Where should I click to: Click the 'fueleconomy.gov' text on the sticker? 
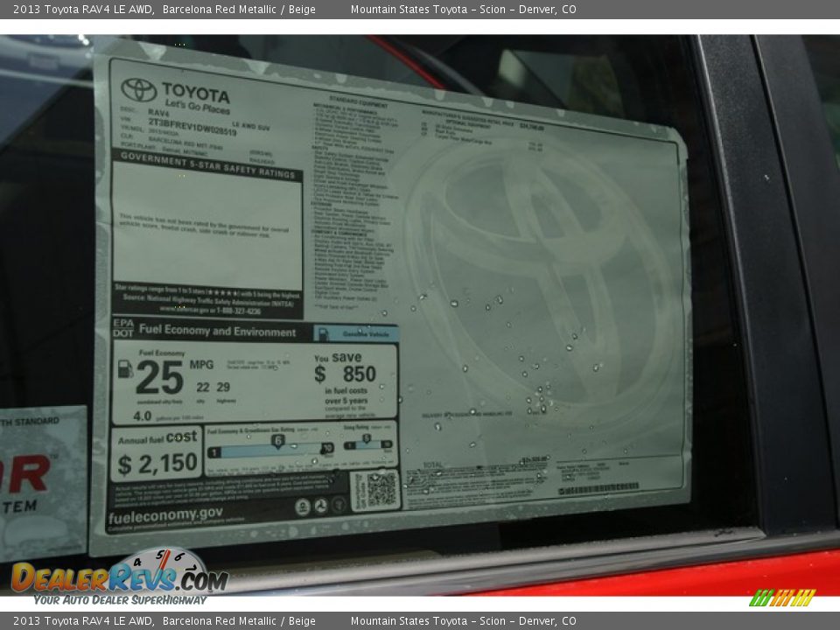tap(165, 515)
